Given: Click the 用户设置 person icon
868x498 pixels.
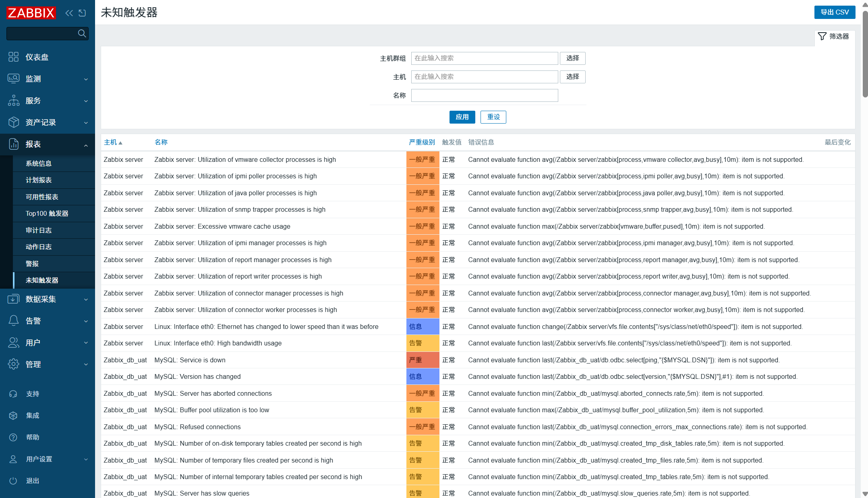Looking at the screenshot, I should [x=13, y=459].
